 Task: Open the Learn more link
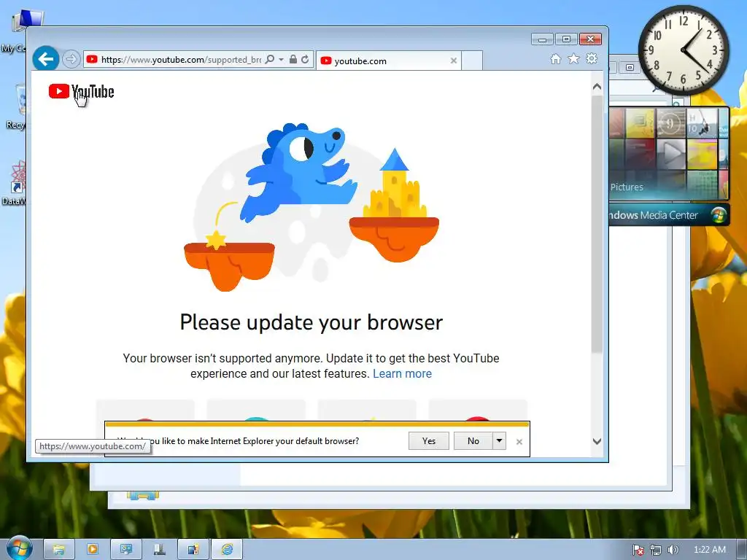point(402,374)
